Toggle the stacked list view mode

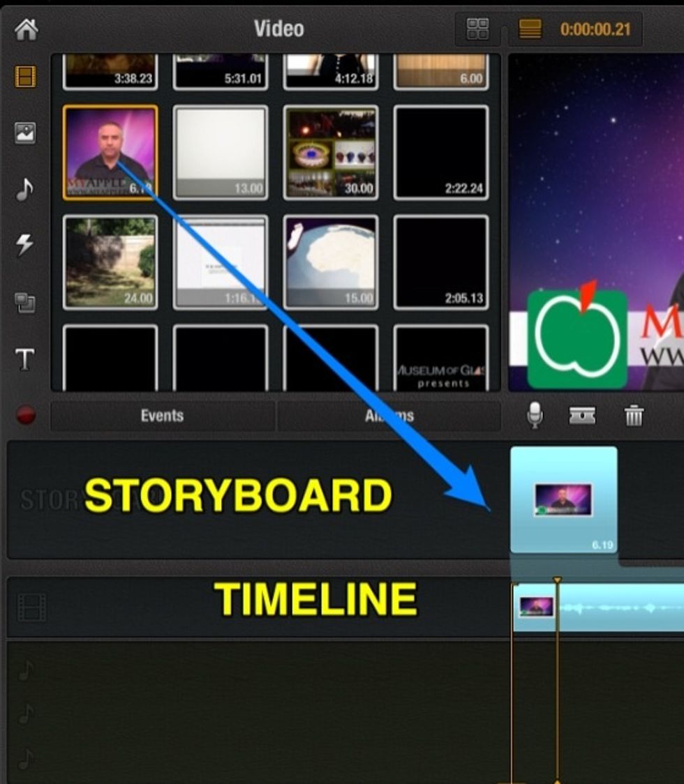coord(530,29)
